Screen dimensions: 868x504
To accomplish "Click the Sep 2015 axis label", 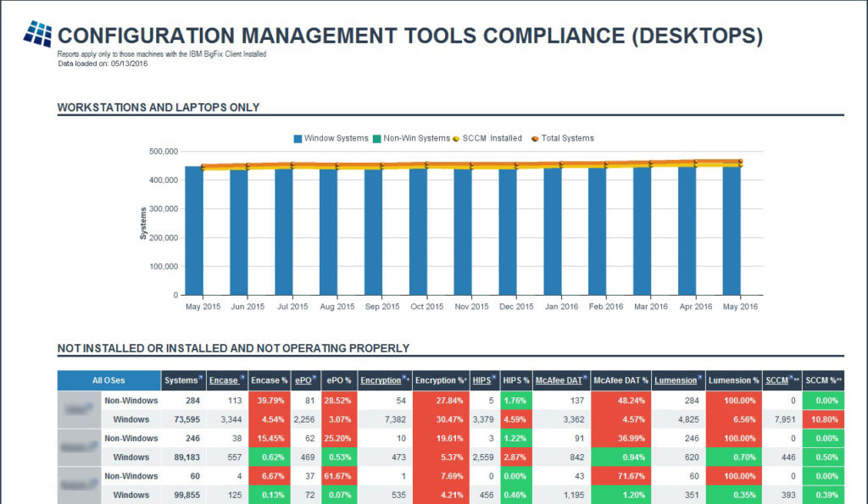I will click(x=382, y=307).
